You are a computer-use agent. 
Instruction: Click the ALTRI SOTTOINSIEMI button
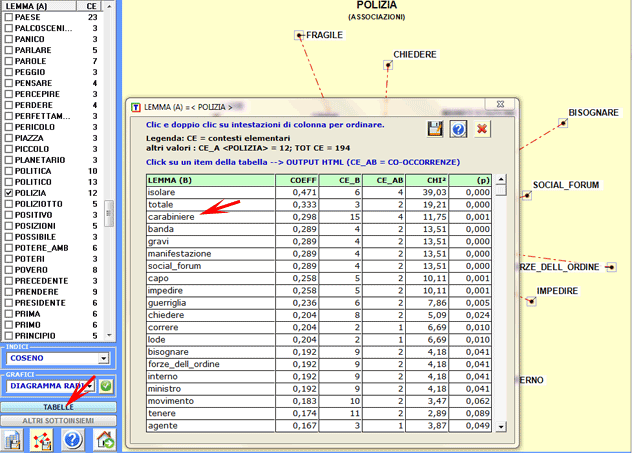click(x=58, y=421)
